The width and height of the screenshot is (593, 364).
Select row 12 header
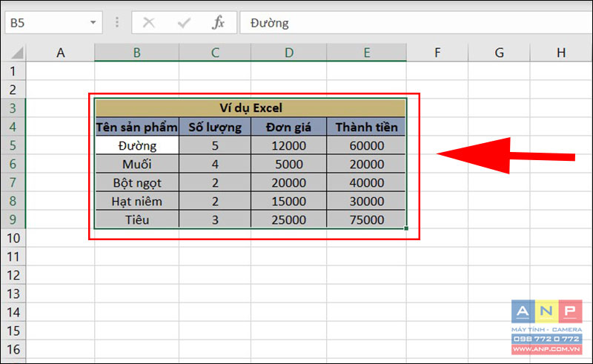point(13,275)
